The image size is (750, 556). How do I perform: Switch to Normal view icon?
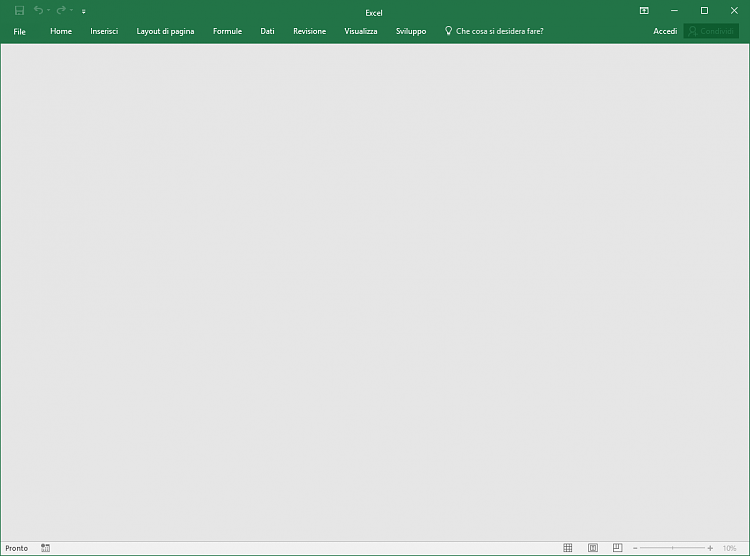click(x=568, y=548)
